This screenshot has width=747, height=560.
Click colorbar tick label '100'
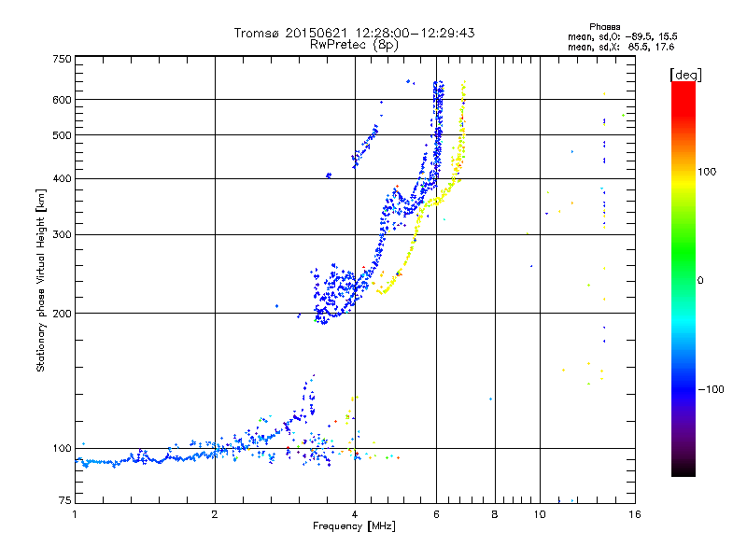point(707,172)
